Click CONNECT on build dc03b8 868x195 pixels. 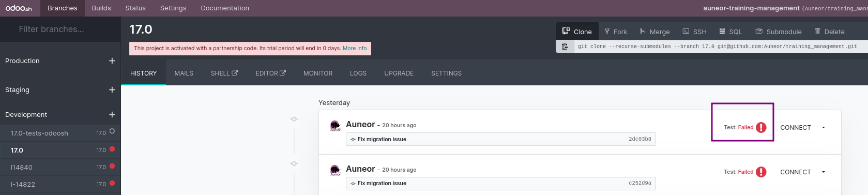796,128
